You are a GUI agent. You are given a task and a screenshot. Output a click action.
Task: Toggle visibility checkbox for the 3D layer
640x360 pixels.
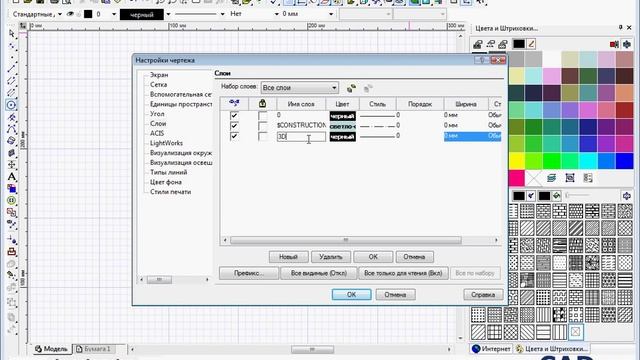pyautogui.click(x=234, y=136)
